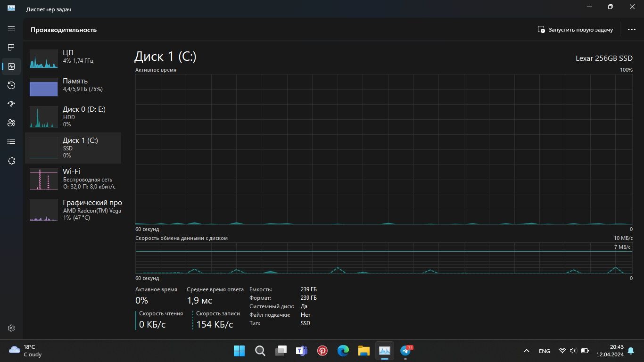Viewport: 644px width, 362px height.
Task: Open Telegram from taskbar
Action: (x=405, y=351)
